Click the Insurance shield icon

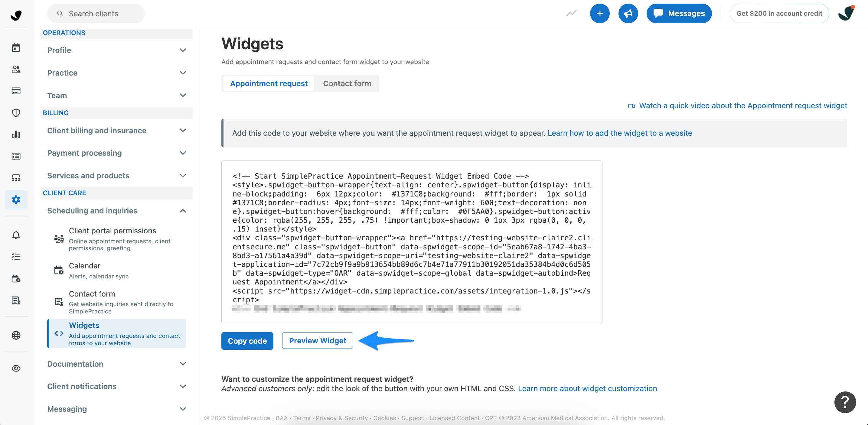pos(16,112)
